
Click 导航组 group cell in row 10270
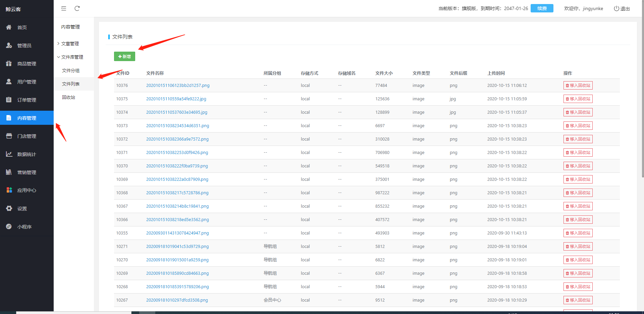point(270,260)
